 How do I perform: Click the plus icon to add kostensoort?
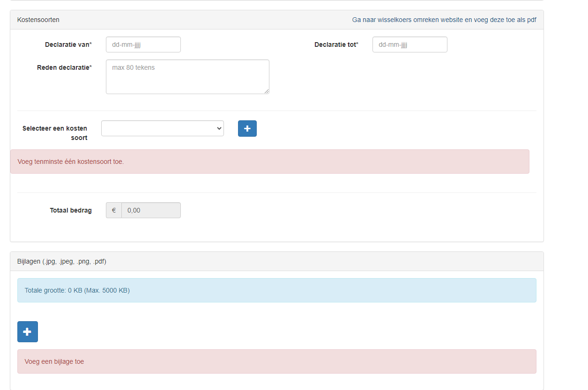tap(247, 129)
